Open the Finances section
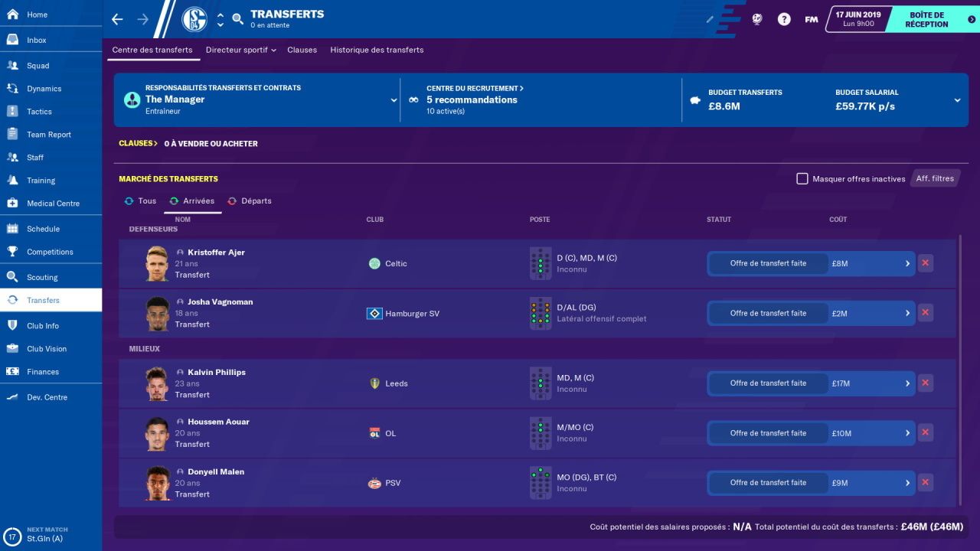 [x=51, y=372]
